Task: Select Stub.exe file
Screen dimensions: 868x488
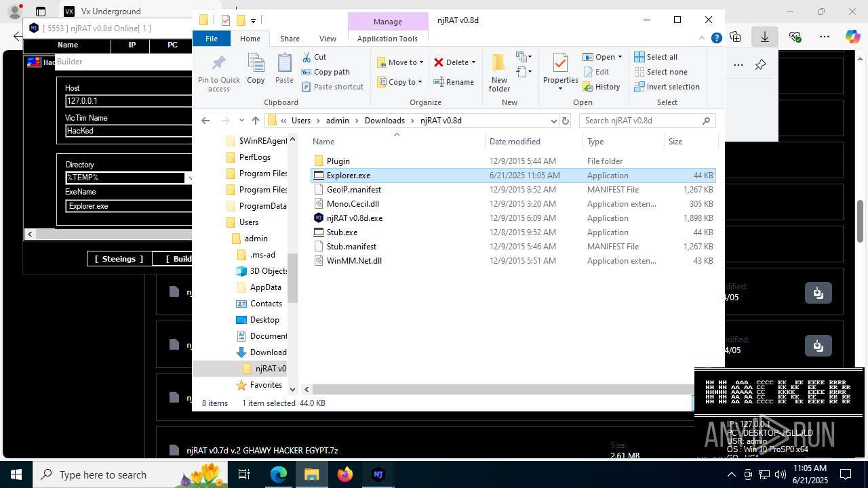Action: tap(513, 232)
